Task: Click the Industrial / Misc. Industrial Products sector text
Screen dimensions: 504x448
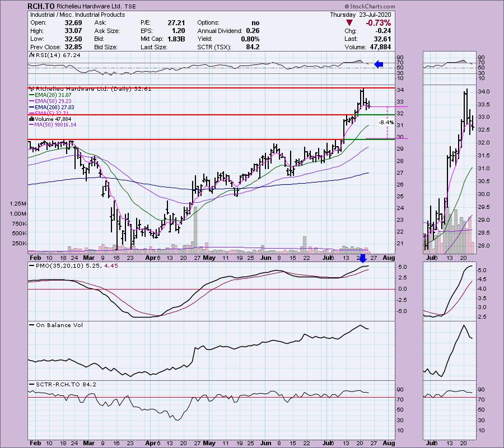Action: point(77,15)
